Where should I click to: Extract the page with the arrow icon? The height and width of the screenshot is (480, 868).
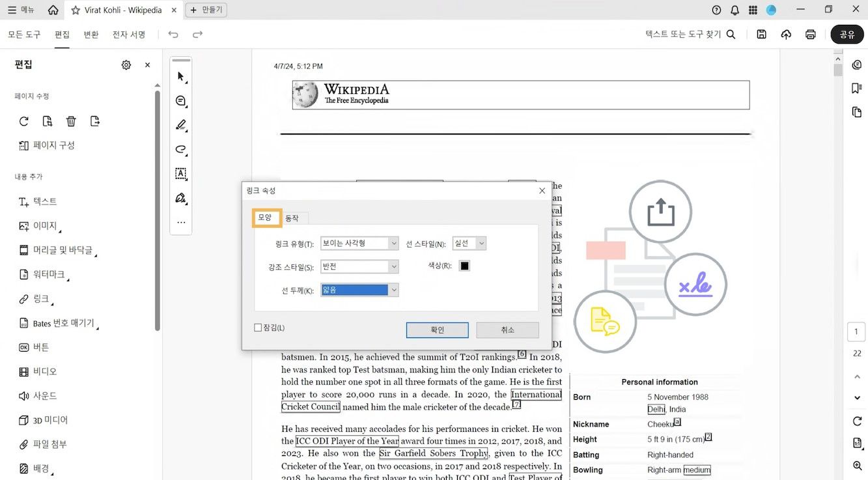[95, 121]
